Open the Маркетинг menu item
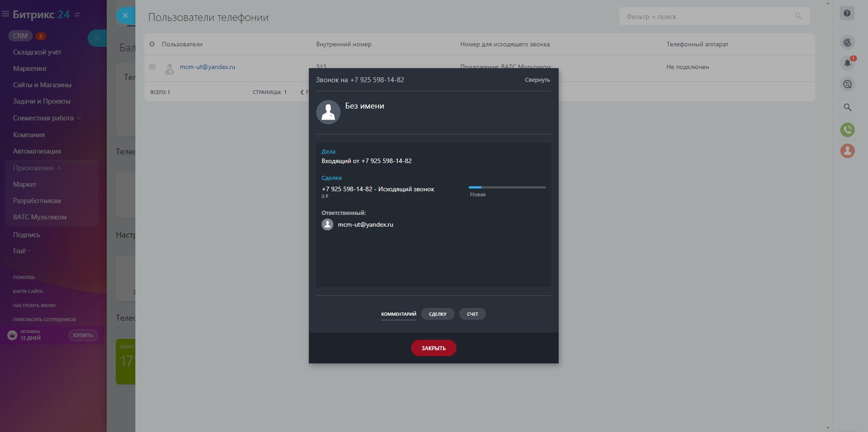The image size is (868, 432). coord(30,69)
